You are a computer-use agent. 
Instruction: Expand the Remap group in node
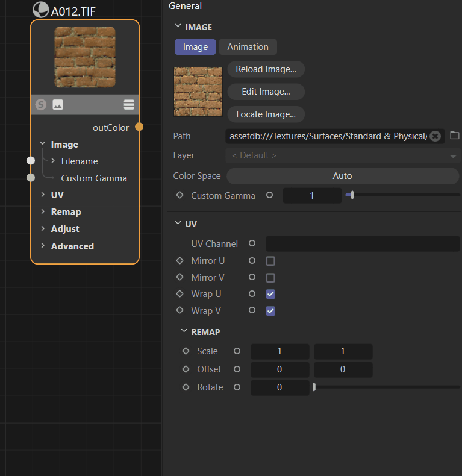(43, 212)
